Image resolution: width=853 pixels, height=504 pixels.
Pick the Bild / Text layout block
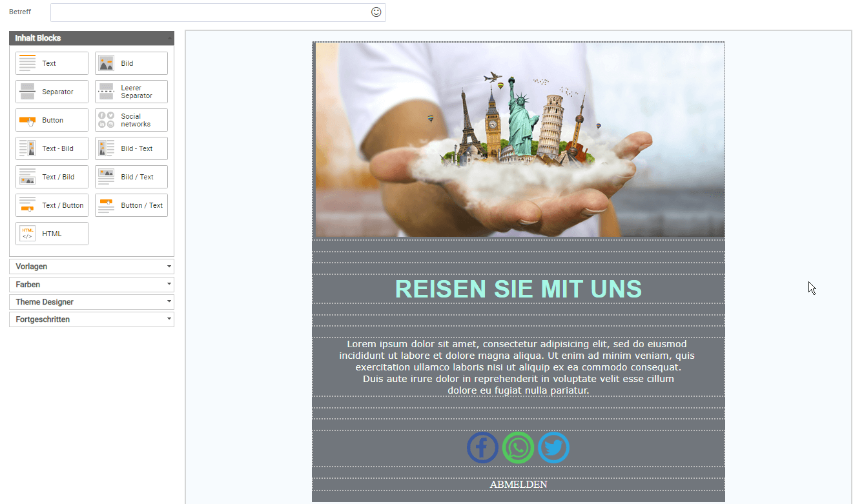[x=131, y=177]
